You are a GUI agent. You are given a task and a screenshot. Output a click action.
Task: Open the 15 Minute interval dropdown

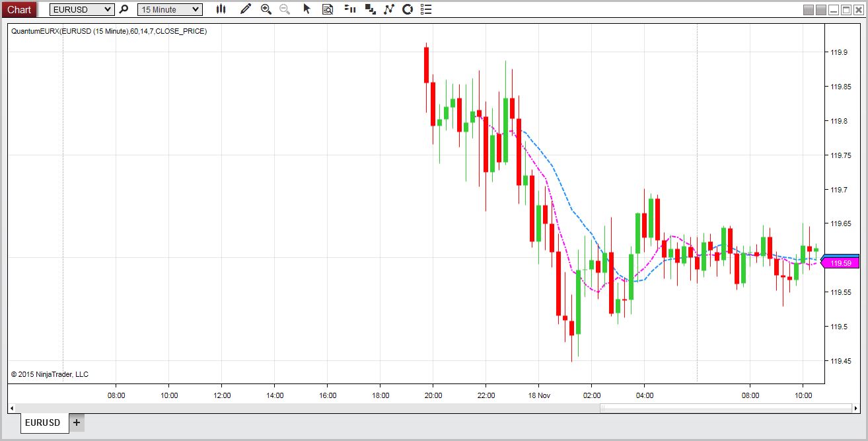pyautogui.click(x=170, y=9)
